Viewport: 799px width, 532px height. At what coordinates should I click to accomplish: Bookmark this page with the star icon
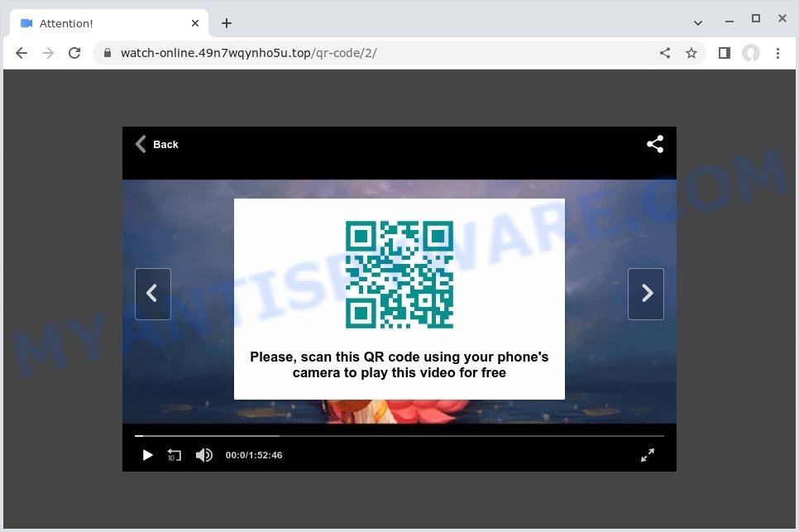pos(691,53)
